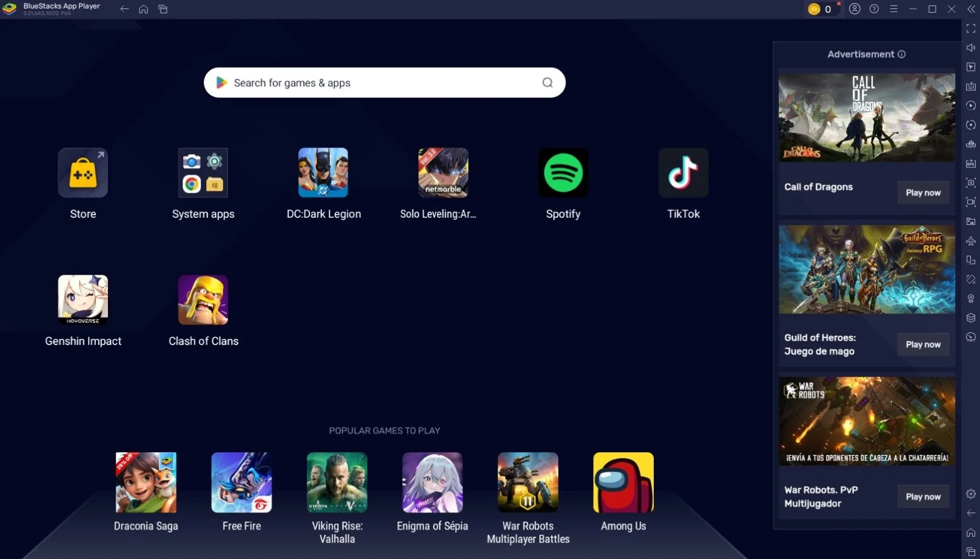Select Viking Rise: Valhalla game
The height and width of the screenshot is (559, 980).
click(337, 483)
